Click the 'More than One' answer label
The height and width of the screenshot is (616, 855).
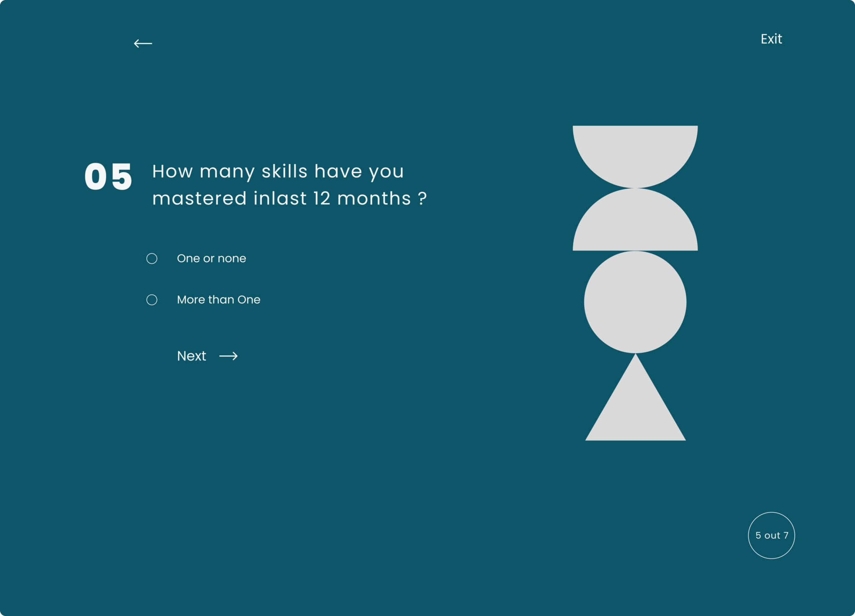218,300
